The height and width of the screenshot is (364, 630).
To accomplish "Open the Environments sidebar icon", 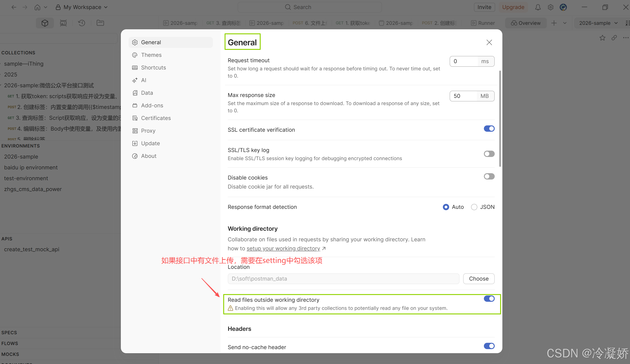I will (x=63, y=23).
